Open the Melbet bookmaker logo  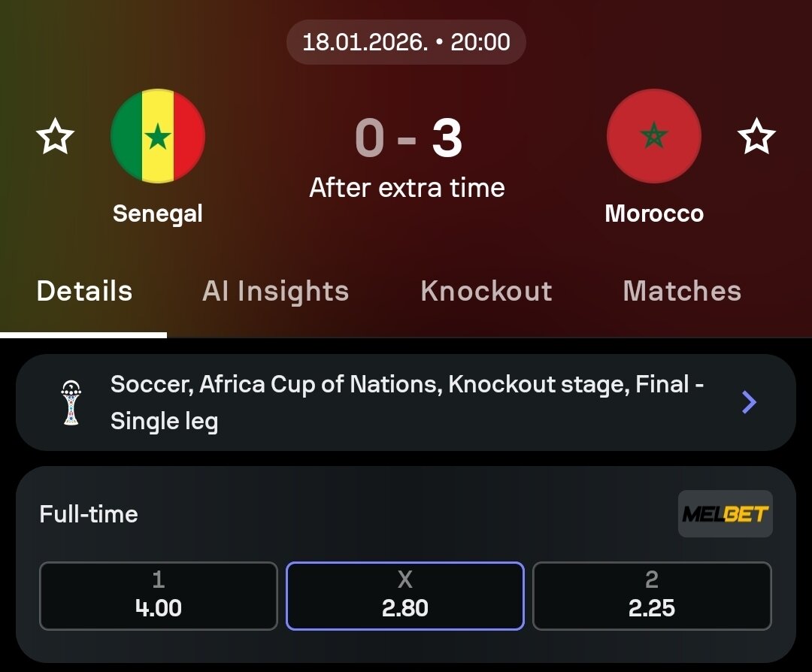[x=725, y=514]
